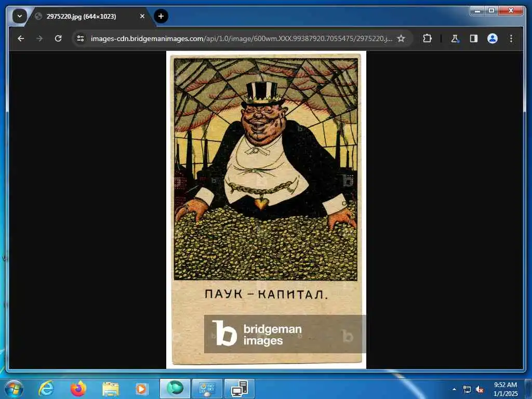Open Windows Explorer folder icon

click(111, 389)
